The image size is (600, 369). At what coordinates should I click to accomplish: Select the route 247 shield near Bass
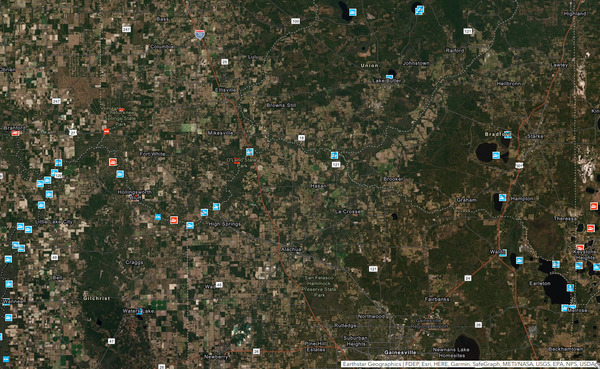coord(126,29)
